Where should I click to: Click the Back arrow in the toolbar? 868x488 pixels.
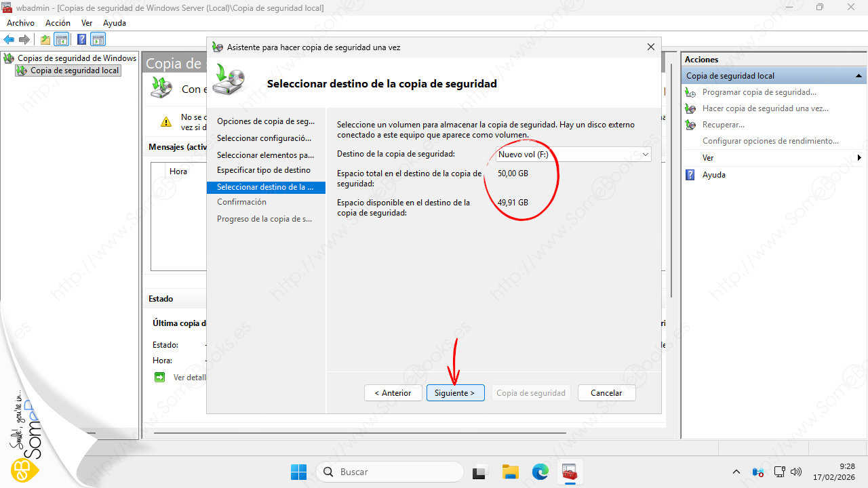(9, 39)
